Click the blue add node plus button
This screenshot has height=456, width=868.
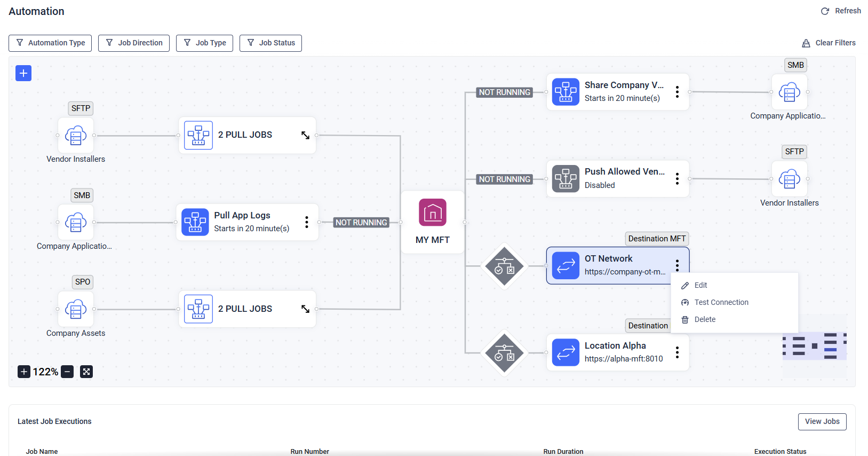click(x=23, y=73)
